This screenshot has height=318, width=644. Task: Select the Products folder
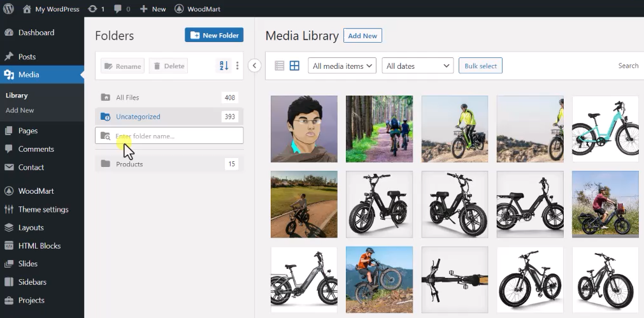[x=129, y=164]
